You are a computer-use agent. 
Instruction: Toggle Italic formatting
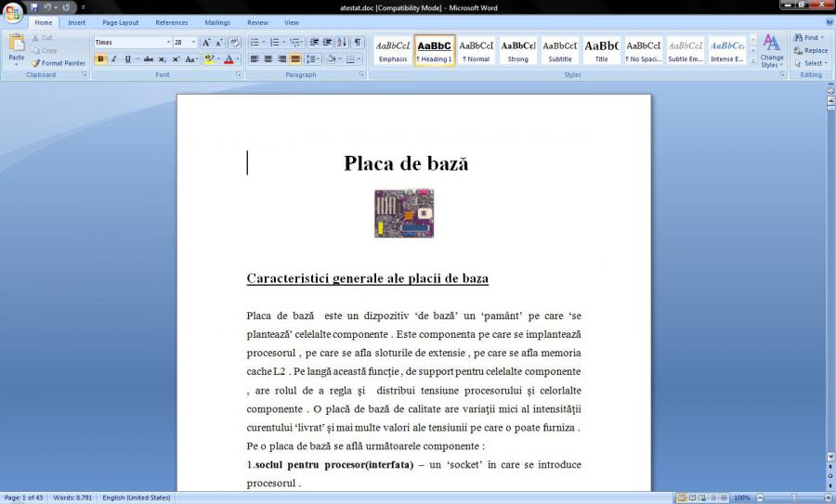click(x=113, y=59)
